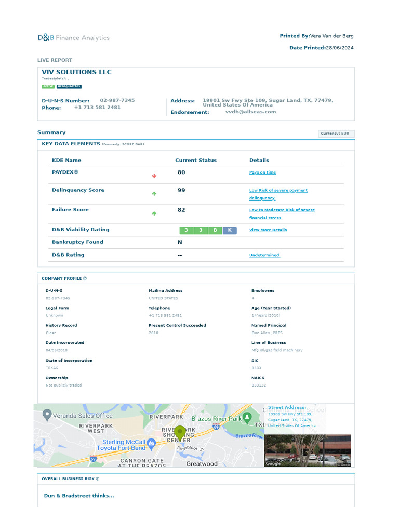This screenshot has width=399, height=532.
Task: Click the Date Incorporated value 04/05/2010
Action: [57, 350]
